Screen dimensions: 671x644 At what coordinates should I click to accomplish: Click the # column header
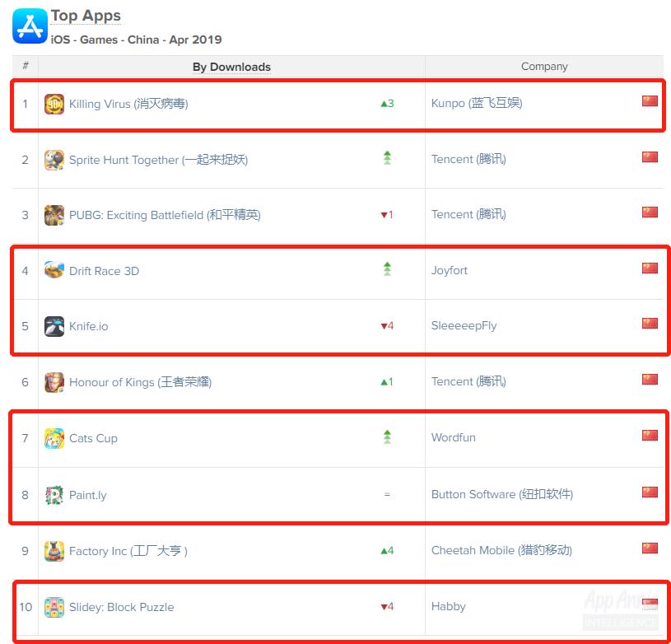tap(26, 66)
